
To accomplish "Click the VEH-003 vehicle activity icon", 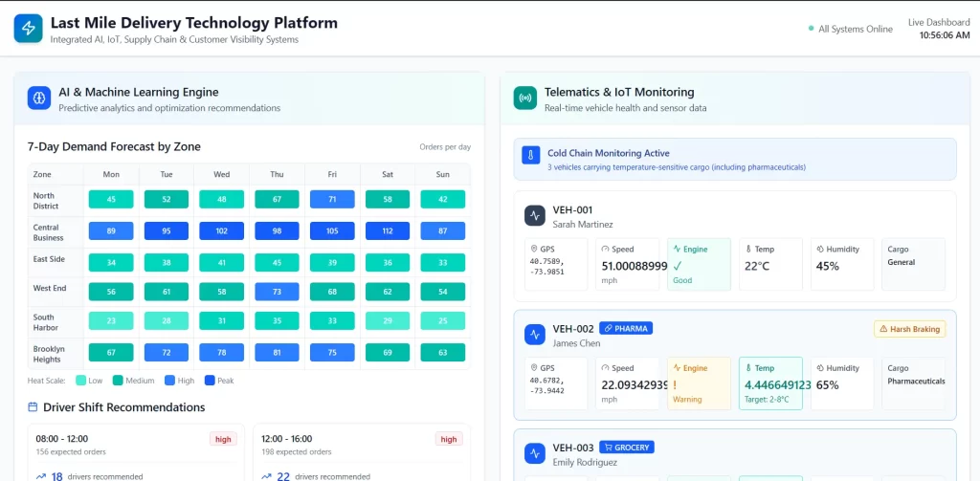I will (535, 452).
